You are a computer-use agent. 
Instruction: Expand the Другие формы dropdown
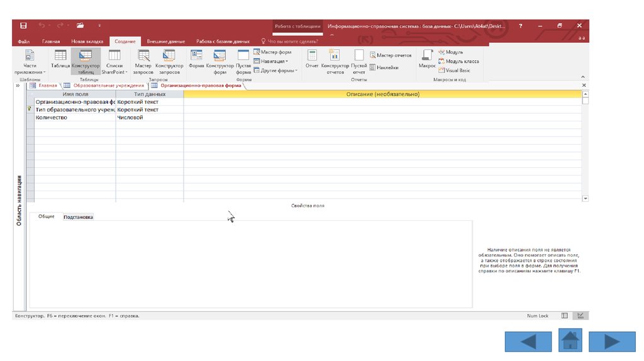(x=275, y=70)
